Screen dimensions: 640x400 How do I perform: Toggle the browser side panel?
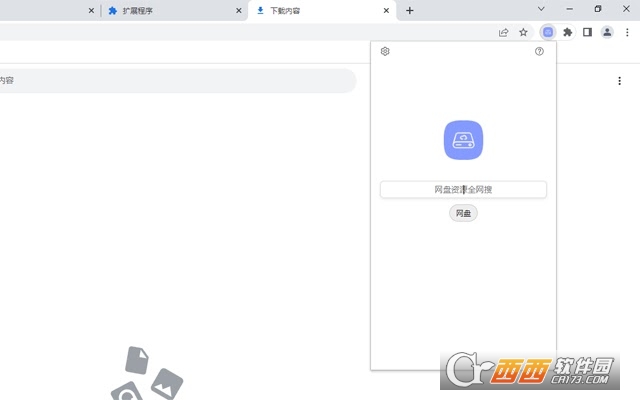click(587, 32)
